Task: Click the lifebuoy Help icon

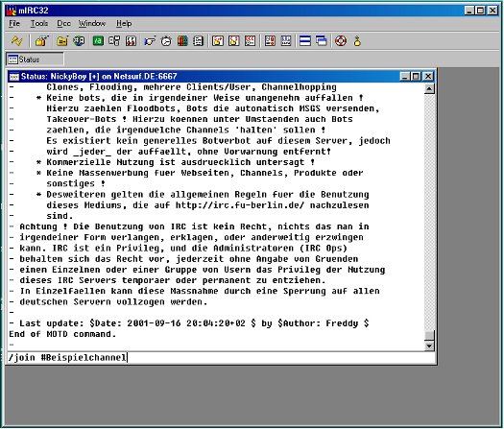Action: [x=341, y=41]
